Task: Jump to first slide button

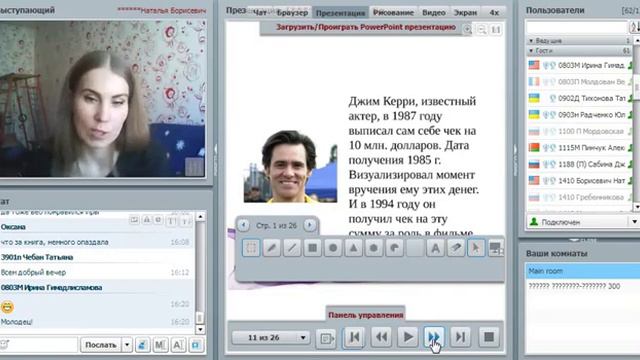Action: coord(354,337)
